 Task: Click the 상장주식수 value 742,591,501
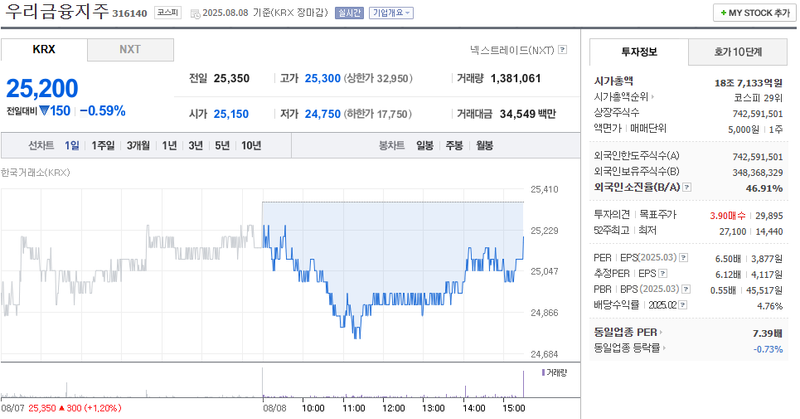758,114
